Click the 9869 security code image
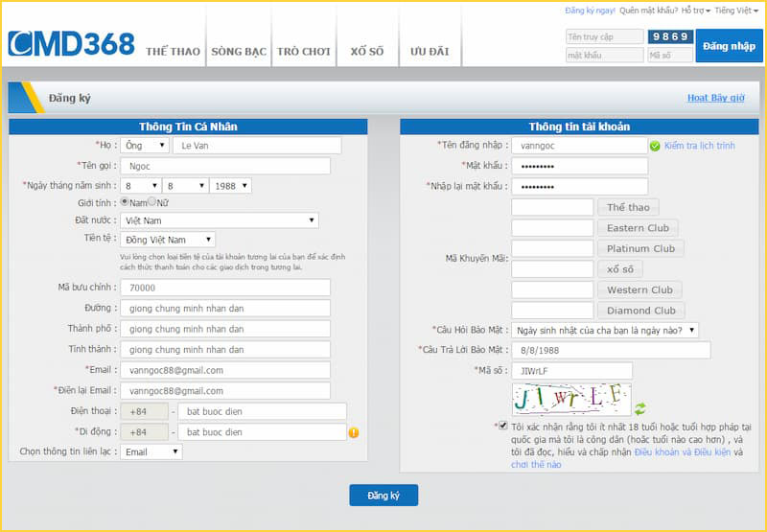 coord(670,36)
